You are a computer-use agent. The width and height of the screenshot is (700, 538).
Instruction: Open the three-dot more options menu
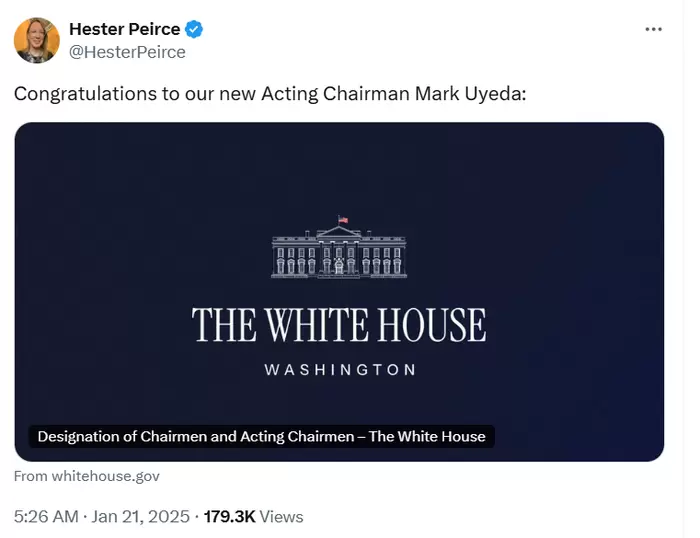coord(653,29)
